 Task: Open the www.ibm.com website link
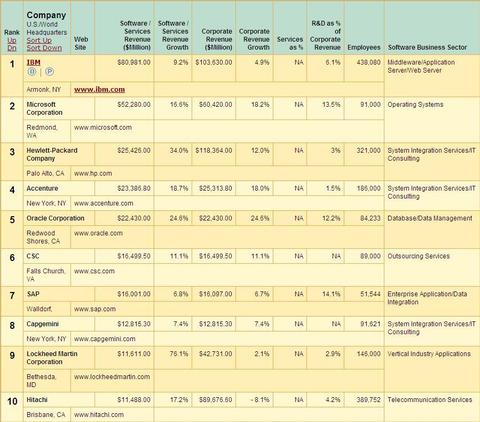coord(99,89)
